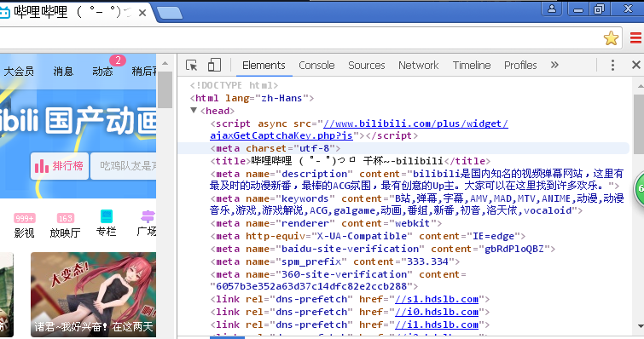Close the DevTools panel
The height and width of the screenshot is (339, 644).
635,65
